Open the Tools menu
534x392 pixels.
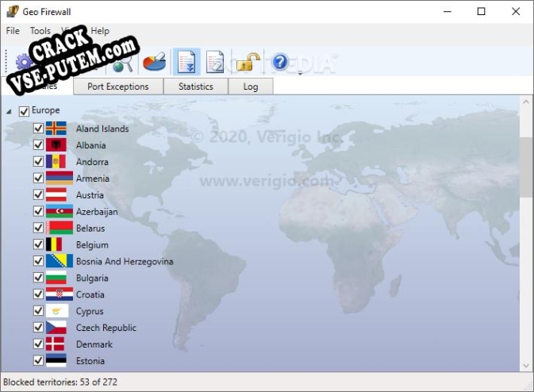40,31
